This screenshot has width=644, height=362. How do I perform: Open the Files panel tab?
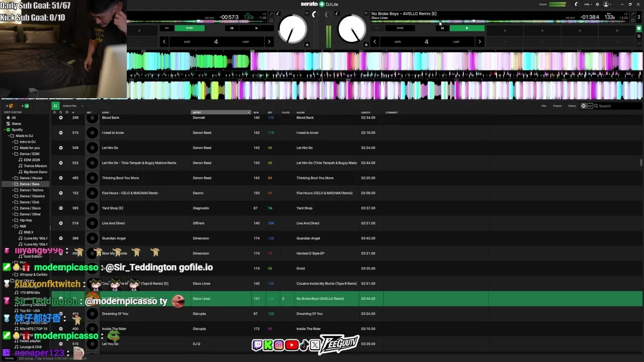(544, 106)
